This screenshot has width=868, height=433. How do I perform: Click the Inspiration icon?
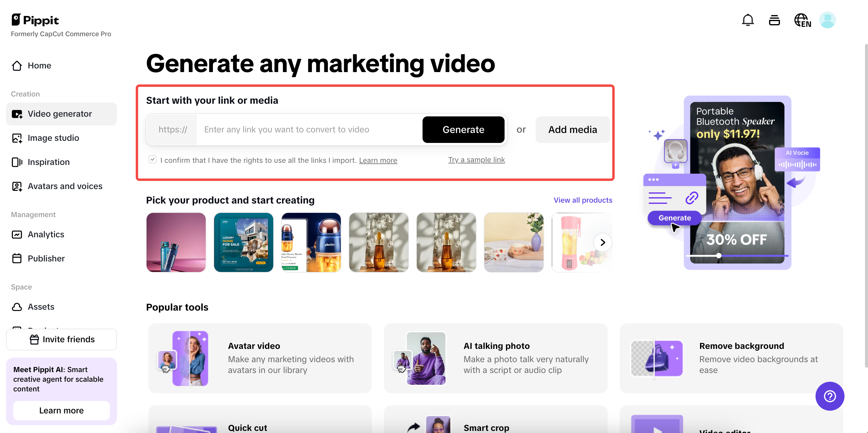click(17, 162)
